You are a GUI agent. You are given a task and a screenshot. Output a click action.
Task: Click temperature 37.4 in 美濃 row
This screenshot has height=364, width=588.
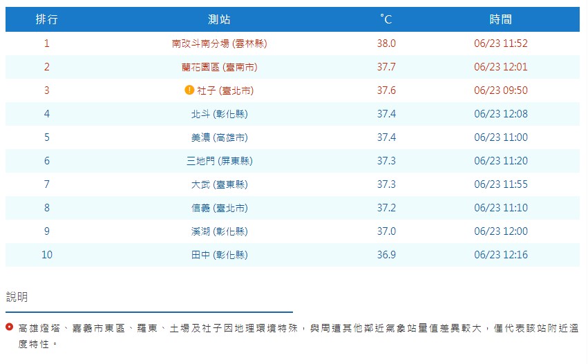tap(386, 137)
